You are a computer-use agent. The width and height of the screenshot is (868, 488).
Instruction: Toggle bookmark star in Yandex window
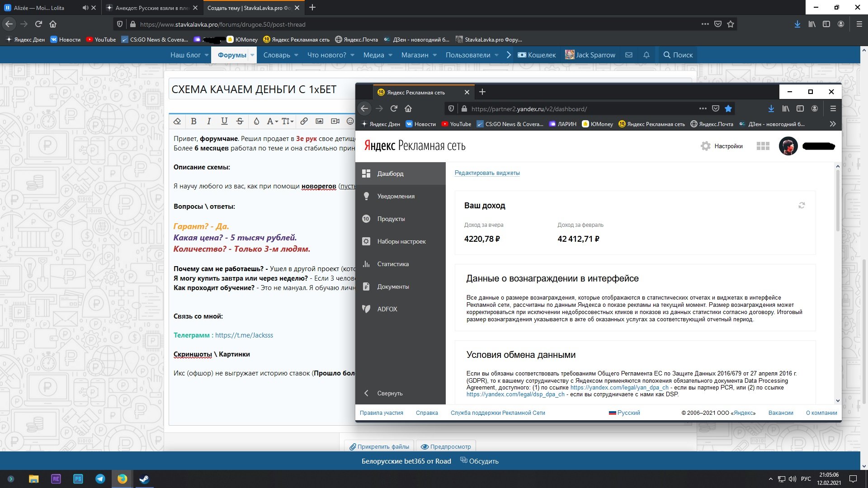[728, 108]
